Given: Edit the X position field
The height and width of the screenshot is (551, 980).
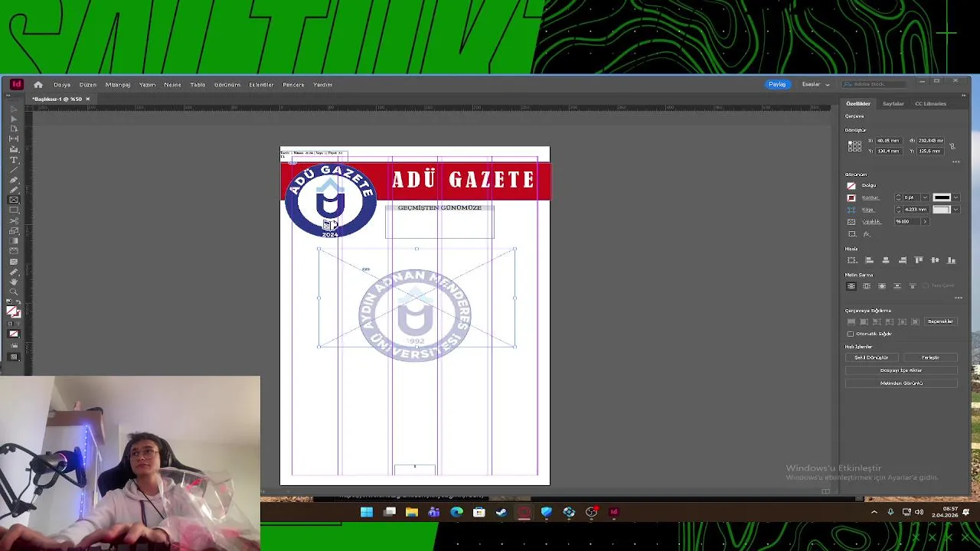Looking at the screenshot, I should pyautogui.click(x=889, y=141).
